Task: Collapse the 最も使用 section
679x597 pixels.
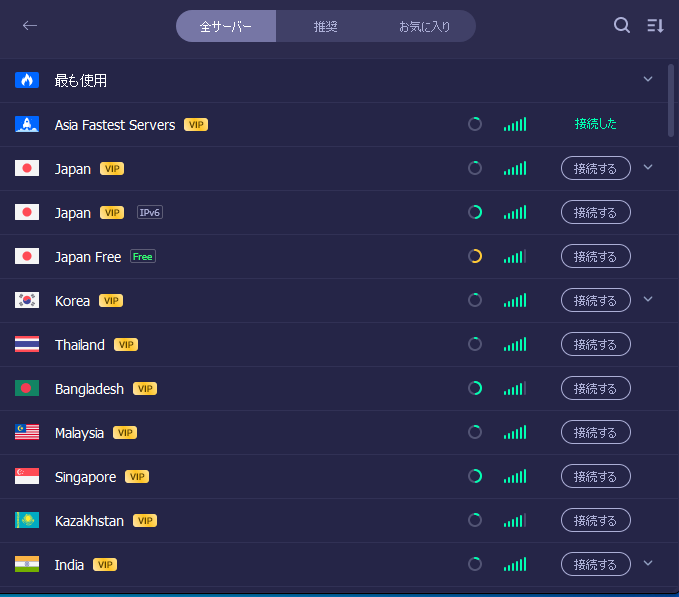Action: (x=648, y=79)
